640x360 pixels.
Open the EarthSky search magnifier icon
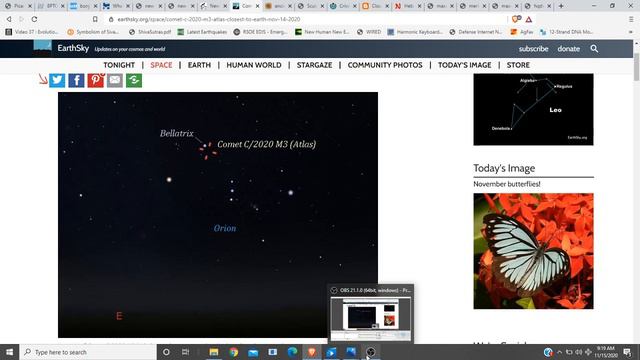click(594, 49)
